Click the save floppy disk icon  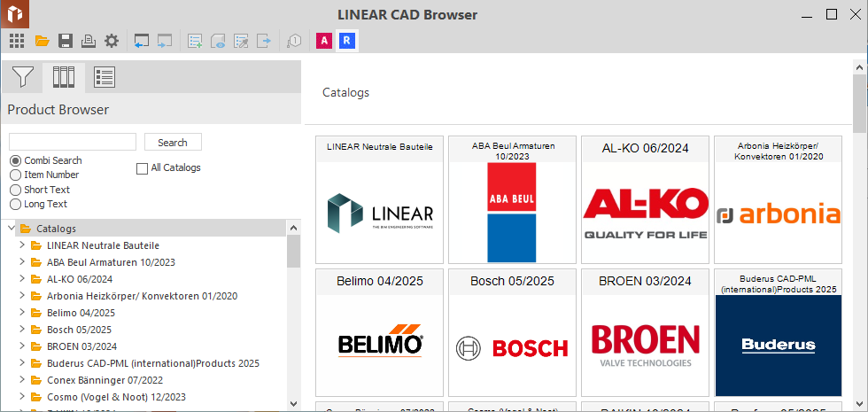tap(66, 41)
